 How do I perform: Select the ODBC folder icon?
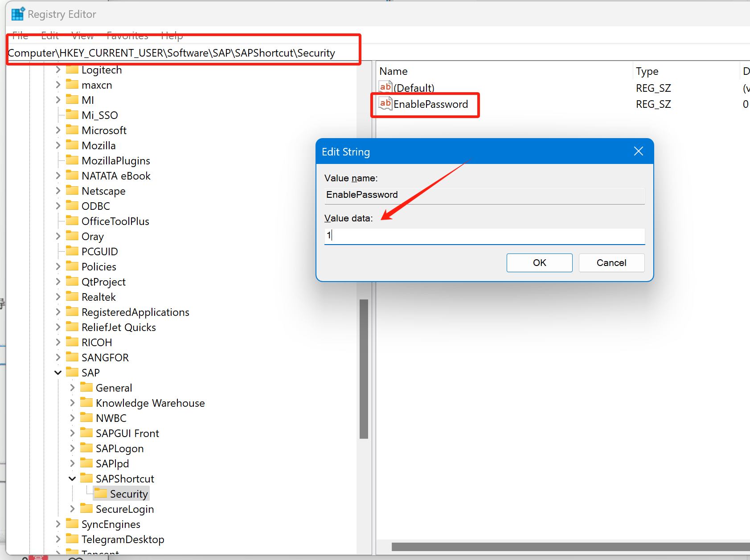point(72,206)
